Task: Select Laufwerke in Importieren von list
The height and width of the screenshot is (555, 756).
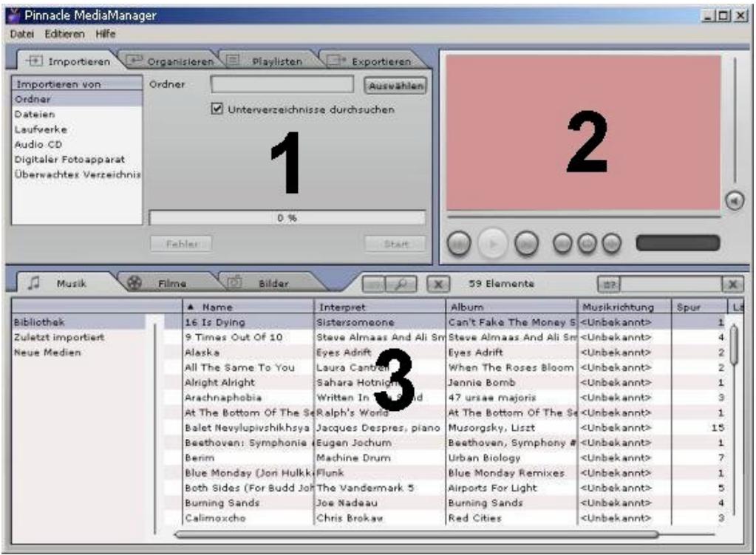Action: click(x=77, y=129)
